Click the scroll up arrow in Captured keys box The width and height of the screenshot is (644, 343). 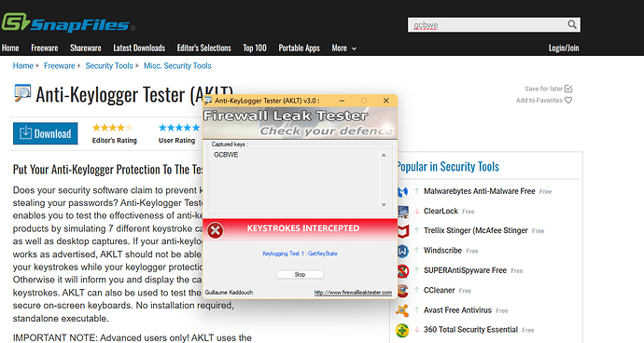[x=384, y=155]
